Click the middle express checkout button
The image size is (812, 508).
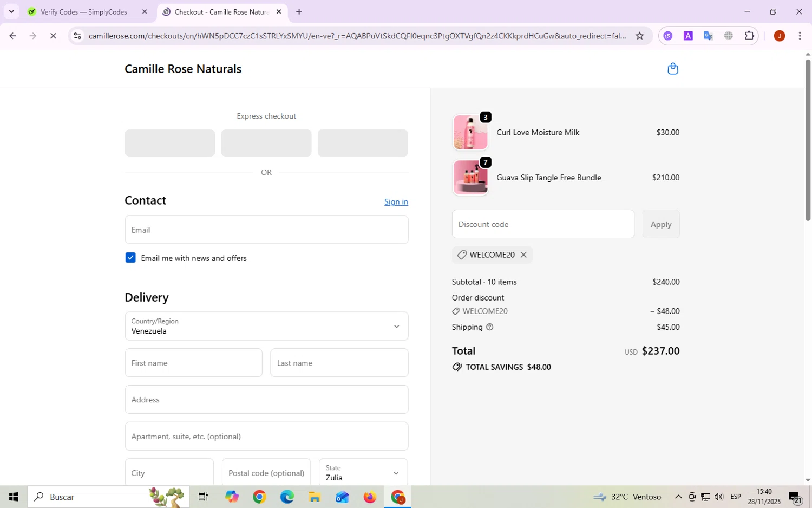click(266, 143)
